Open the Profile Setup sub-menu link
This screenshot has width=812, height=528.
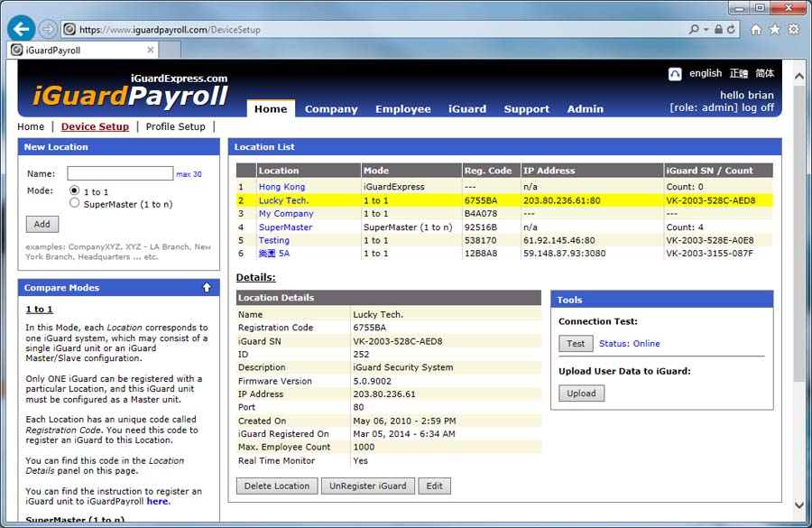(x=176, y=126)
